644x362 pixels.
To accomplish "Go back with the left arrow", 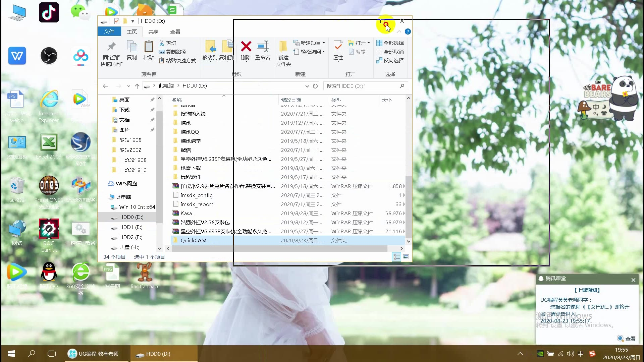I will 105,86.
